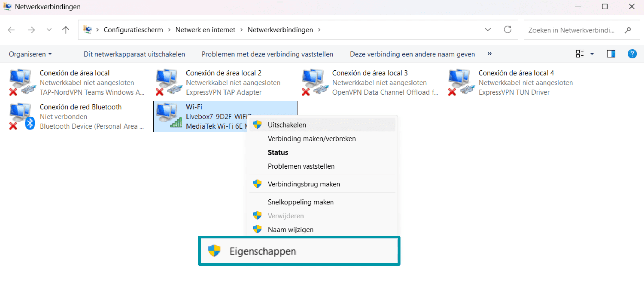Open the Netwerk en internet breadcrumb link
Image resolution: width=644 pixels, height=287 pixels.
click(x=205, y=30)
